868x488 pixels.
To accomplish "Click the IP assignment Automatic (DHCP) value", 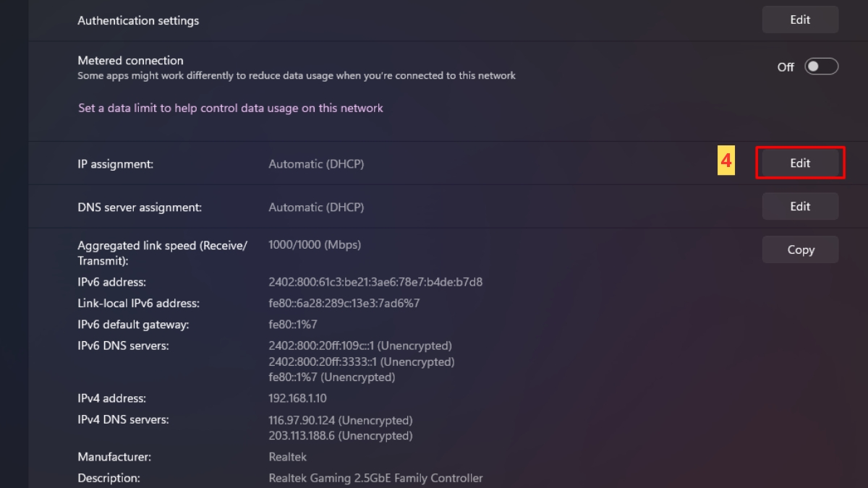I will pos(316,164).
